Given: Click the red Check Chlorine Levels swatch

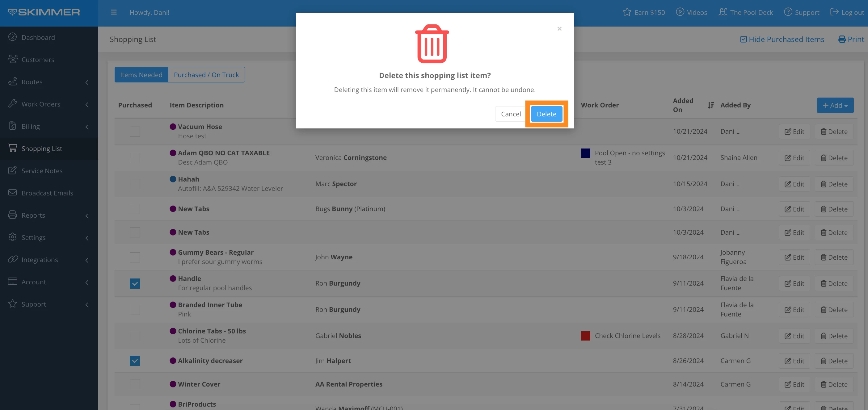Looking at the screenshot, I should pos(585,336).
